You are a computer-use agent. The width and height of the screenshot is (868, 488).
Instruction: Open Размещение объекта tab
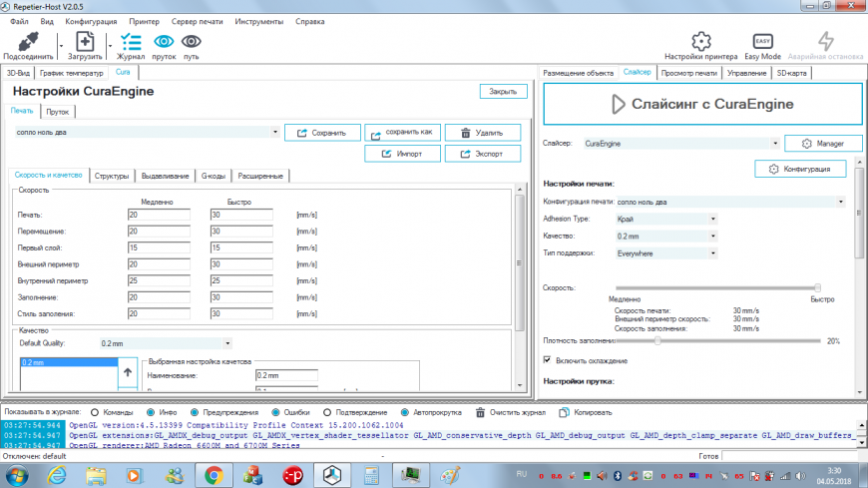coord(578,73)
